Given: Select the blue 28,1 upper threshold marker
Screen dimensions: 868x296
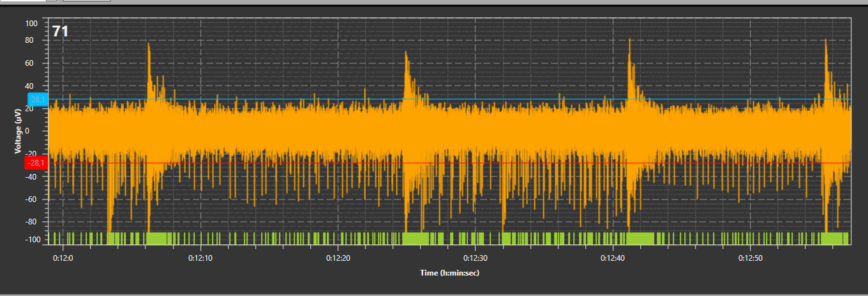Looking at the screenshot, I should [37, 99].
